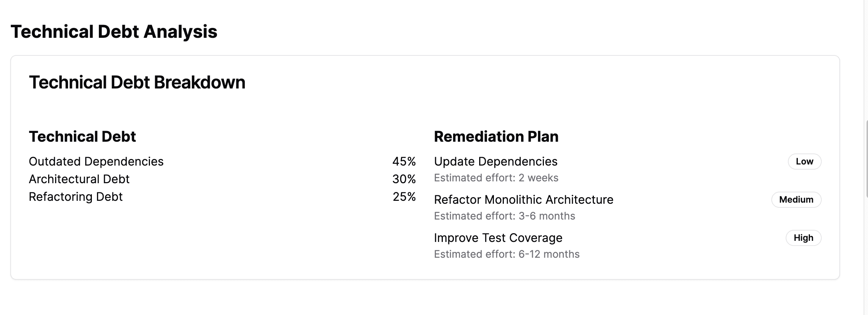This screenshot has width=868, height=315.
Task: Click the Low priority badge
Action: pyautogui.click(x=804, y=162)
